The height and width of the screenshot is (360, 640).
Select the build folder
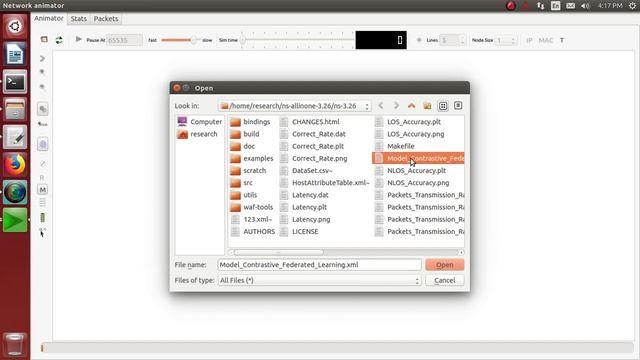(245, 134)
